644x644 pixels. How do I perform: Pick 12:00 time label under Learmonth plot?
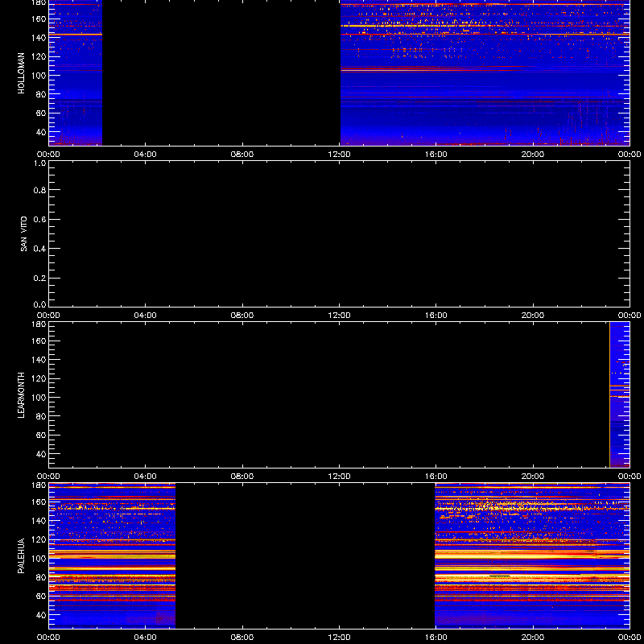coord(339,477)
